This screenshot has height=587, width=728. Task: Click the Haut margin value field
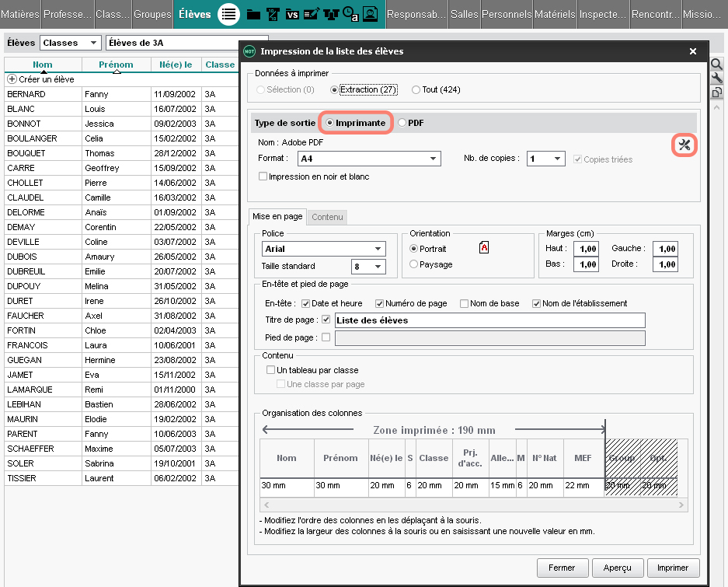coord(586,249)
